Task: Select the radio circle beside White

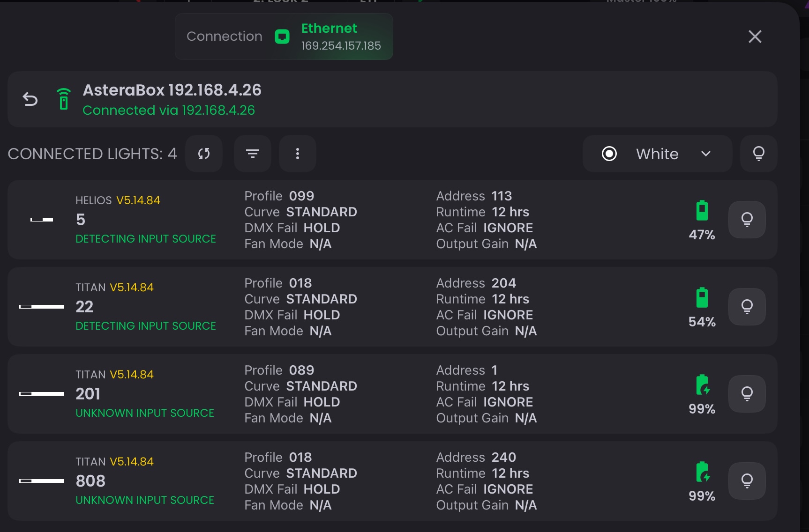Action: click(609, 154)
